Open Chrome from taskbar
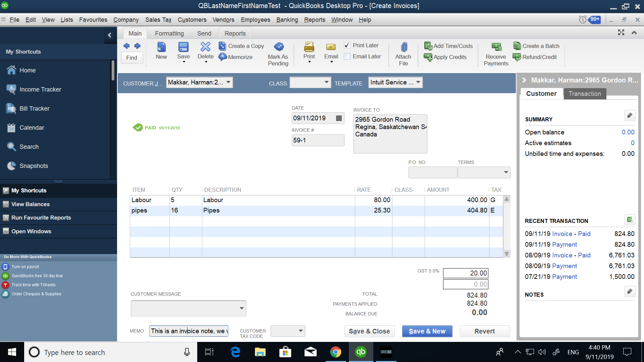 pyautogui.click(x=335, y=352)
